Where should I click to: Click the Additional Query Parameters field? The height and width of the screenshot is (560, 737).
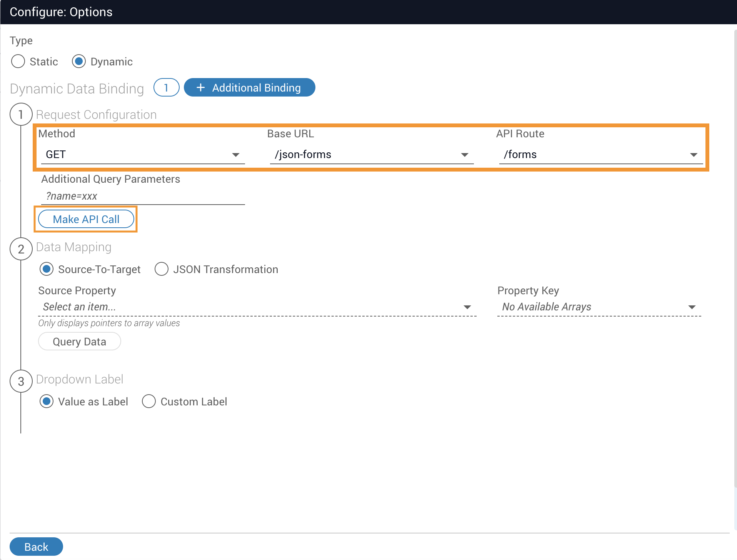pyautogui.click(x=142, y=196)
